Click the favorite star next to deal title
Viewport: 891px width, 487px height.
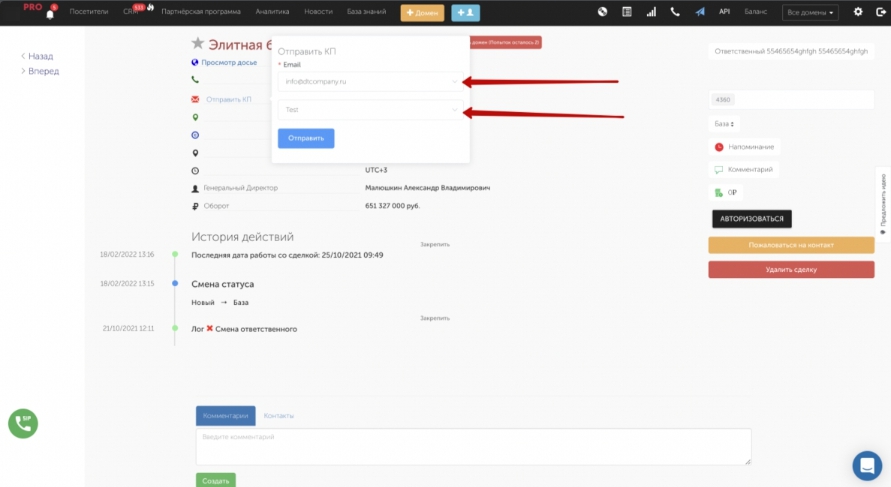198,44
